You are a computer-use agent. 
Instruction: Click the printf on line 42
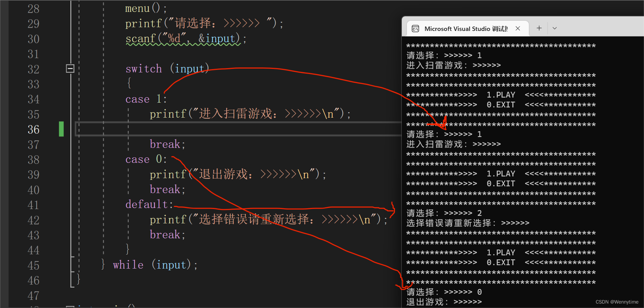[268, 220]
